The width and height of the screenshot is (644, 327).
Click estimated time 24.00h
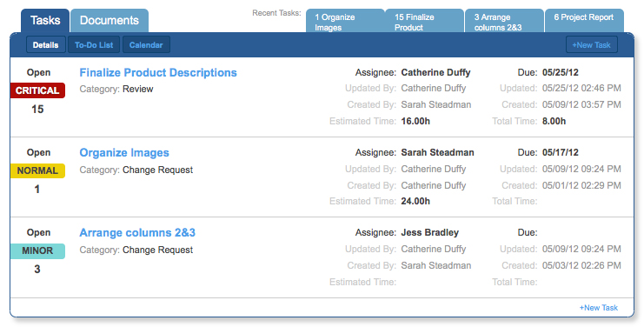(x=415, y=201)
